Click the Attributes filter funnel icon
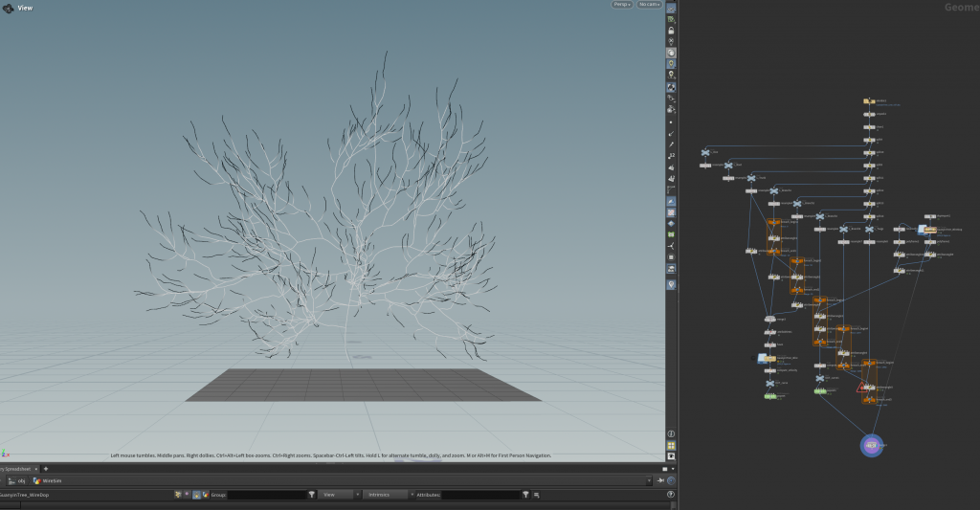 coord(525,495)
